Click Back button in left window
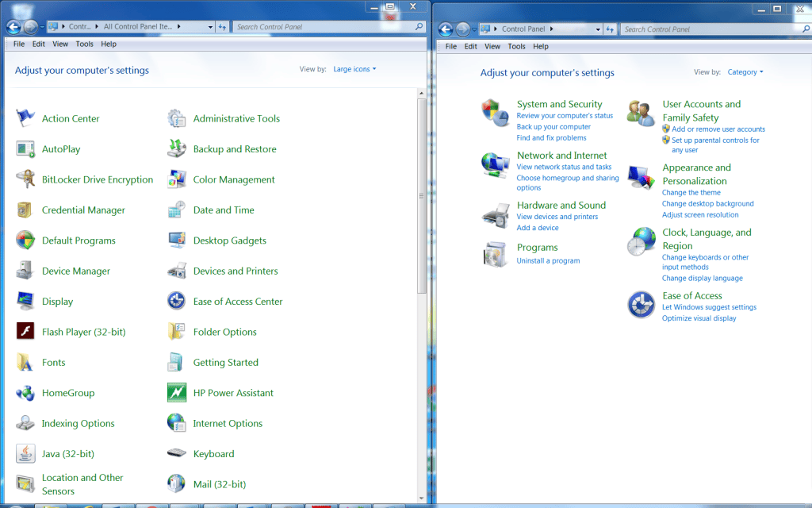Screen dimensions: 812x508 pyautogui.click(x=14, y=27)
